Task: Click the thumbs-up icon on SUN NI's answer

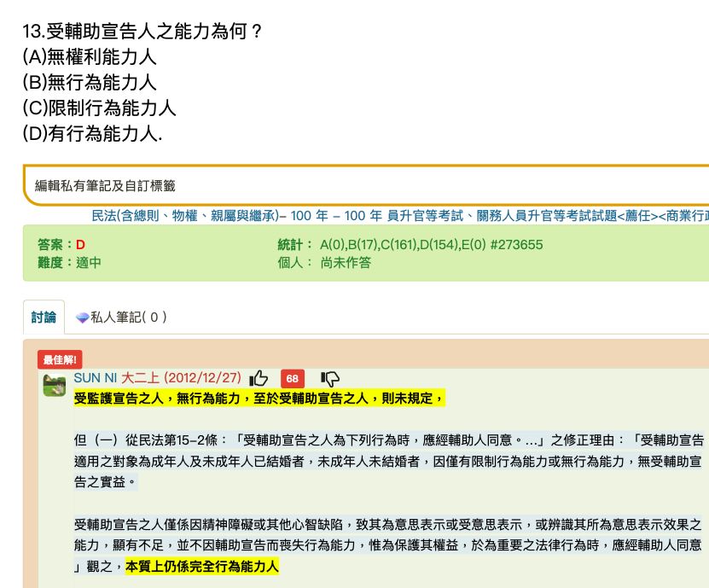Action: pyautogui.click(x=259, y=378)
